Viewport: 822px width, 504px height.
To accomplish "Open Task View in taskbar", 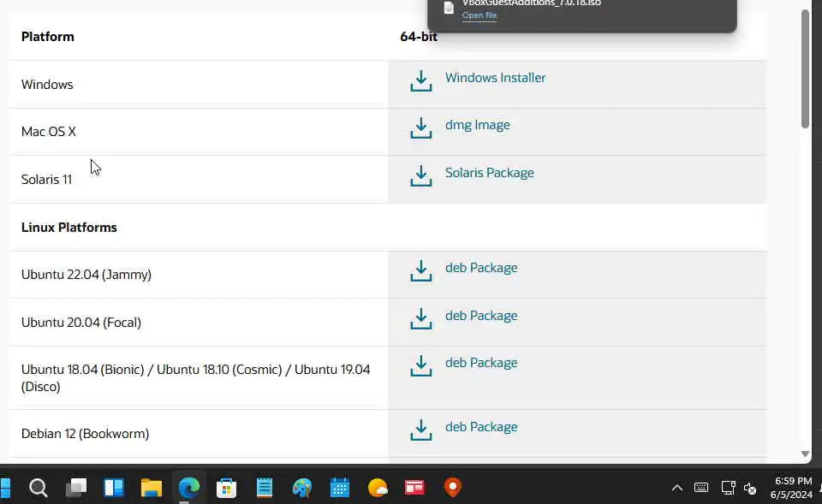I will pyautogui.click(x=76, y=488).
